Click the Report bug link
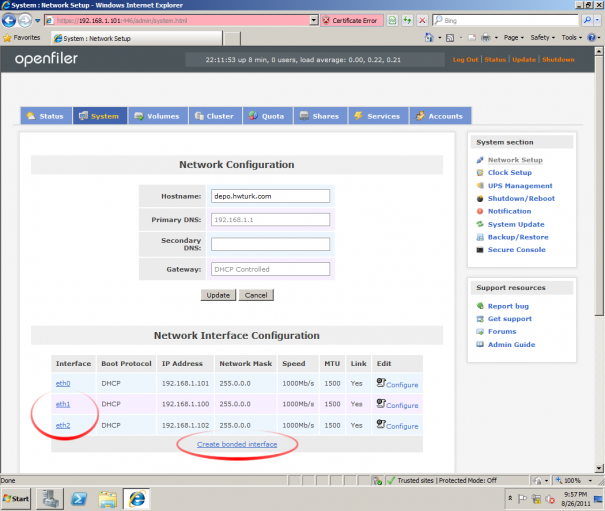Image resolution: width=605 pixels, height=511 pixels. pyautogui.click(x=508, y=306)
